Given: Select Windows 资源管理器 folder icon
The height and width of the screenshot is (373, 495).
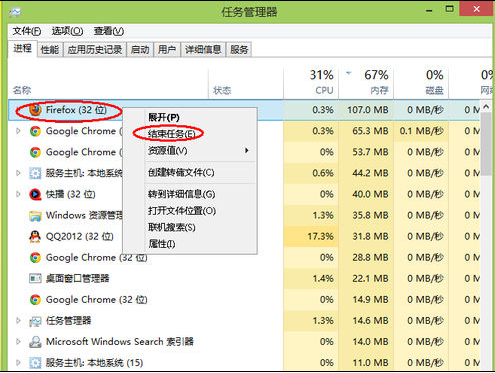Looking at the screenshot, I should [x=35, y=215].
